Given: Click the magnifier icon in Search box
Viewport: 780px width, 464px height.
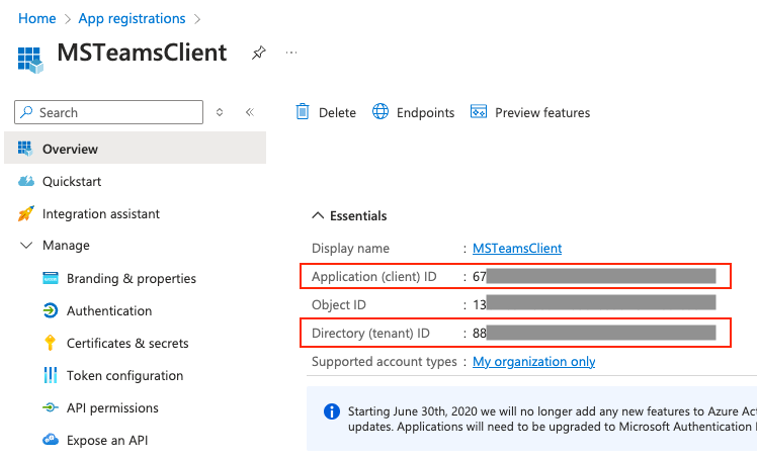Looking at the screenshot, I should pos(26,112).
